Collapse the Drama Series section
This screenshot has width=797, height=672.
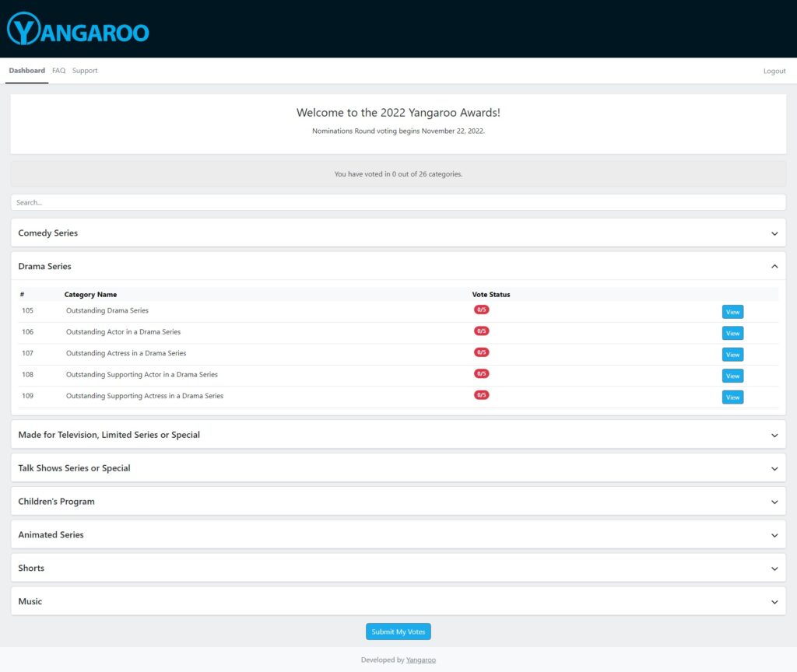click(774, 266)
